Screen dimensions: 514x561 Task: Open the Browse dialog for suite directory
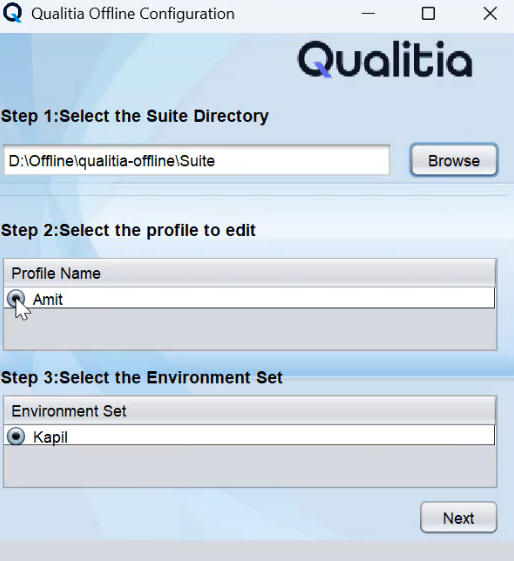454,160
